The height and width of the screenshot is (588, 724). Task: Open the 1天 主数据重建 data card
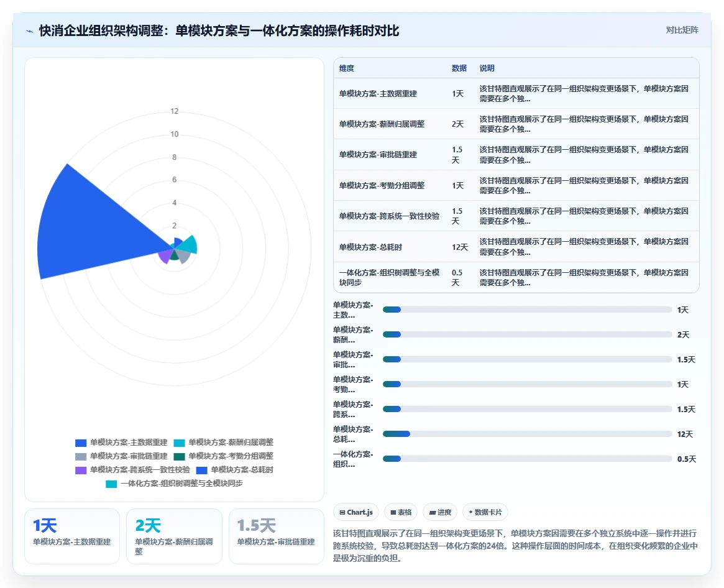[72, 536]
